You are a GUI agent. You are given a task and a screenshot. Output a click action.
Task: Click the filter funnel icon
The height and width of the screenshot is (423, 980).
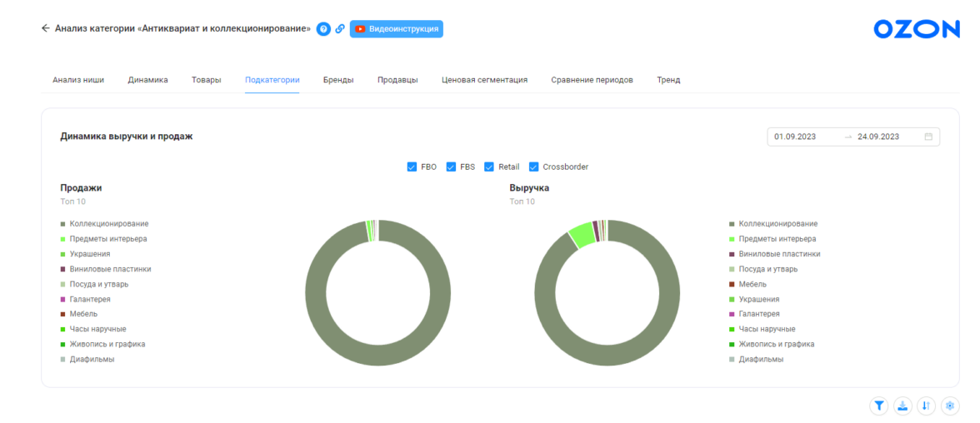[x=879, y=406]
